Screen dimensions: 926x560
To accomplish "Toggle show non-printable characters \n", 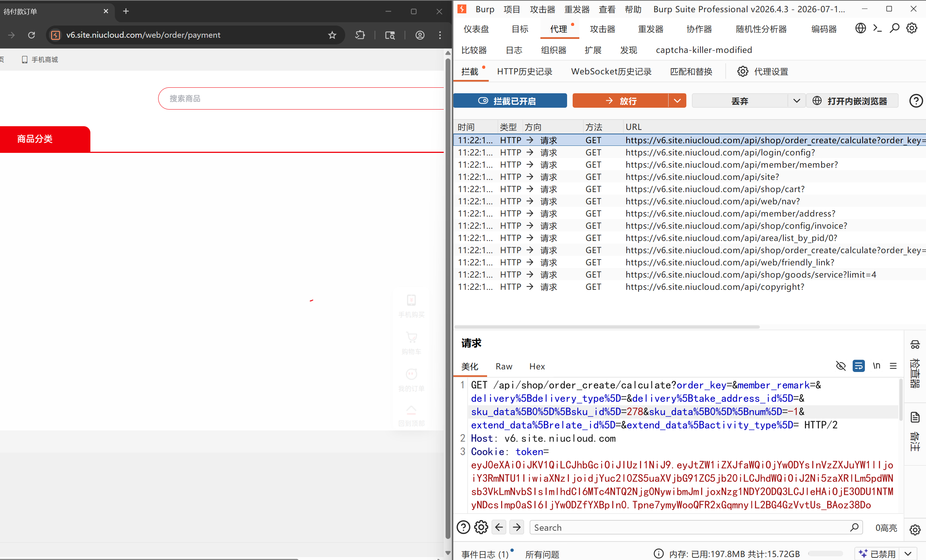I will coord(876,365).
